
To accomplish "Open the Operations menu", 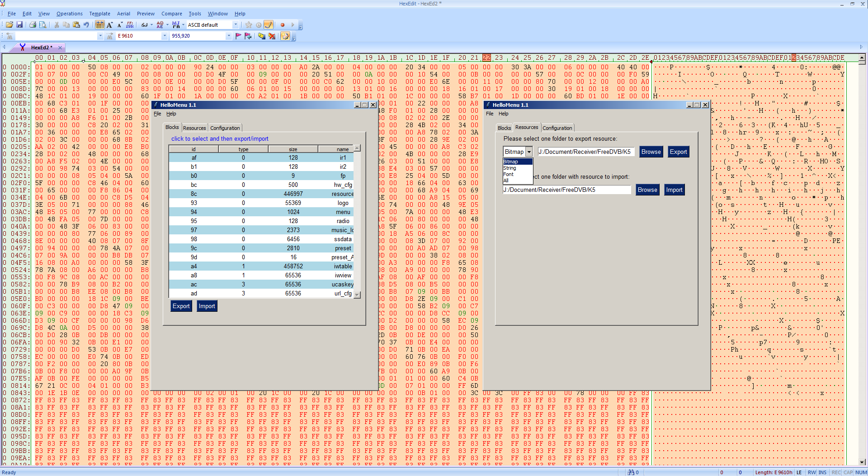I will click(x=69, y=14).
